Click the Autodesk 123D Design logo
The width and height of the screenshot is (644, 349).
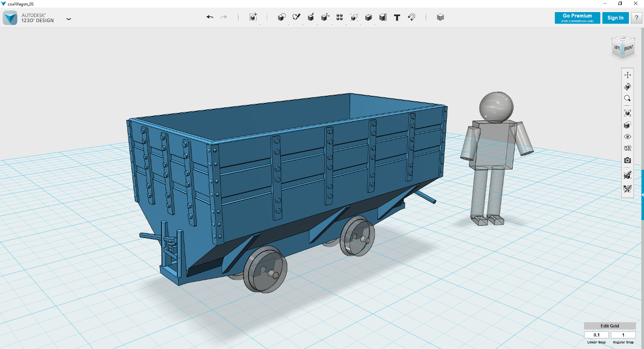[x=10, y=18]
